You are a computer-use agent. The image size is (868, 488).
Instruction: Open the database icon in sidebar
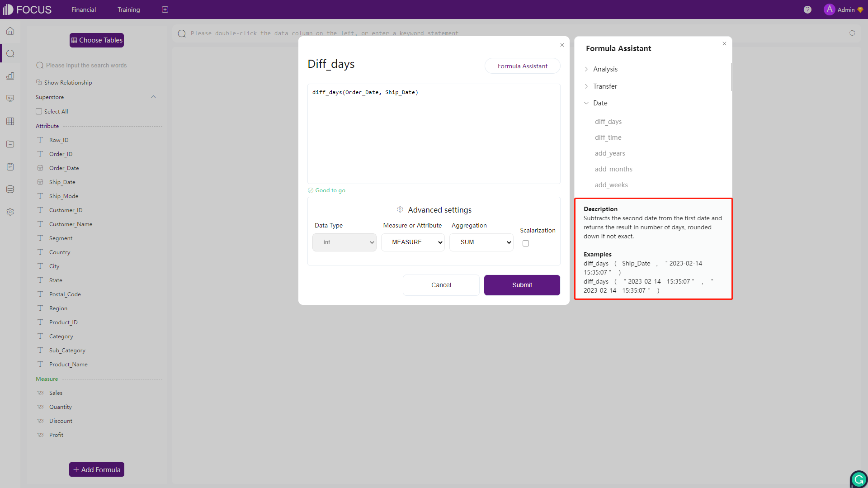pyautogui.click(x=10, y=189)
